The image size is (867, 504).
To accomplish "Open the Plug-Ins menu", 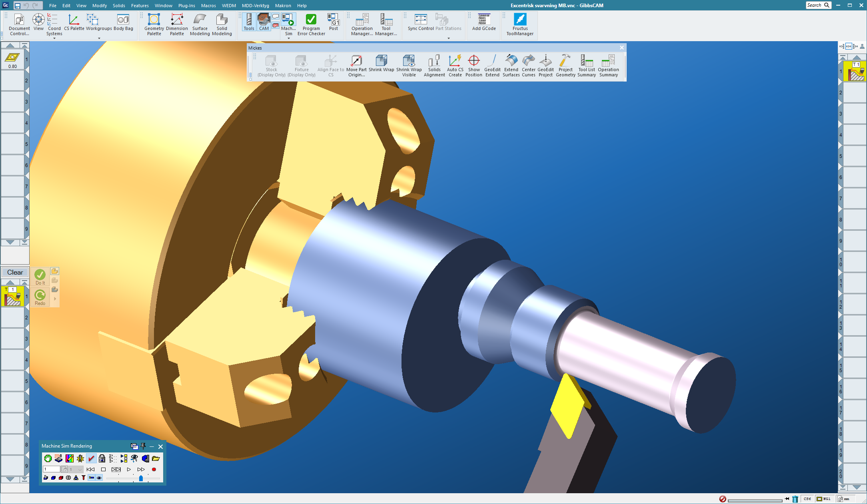I will coord(186,6).
